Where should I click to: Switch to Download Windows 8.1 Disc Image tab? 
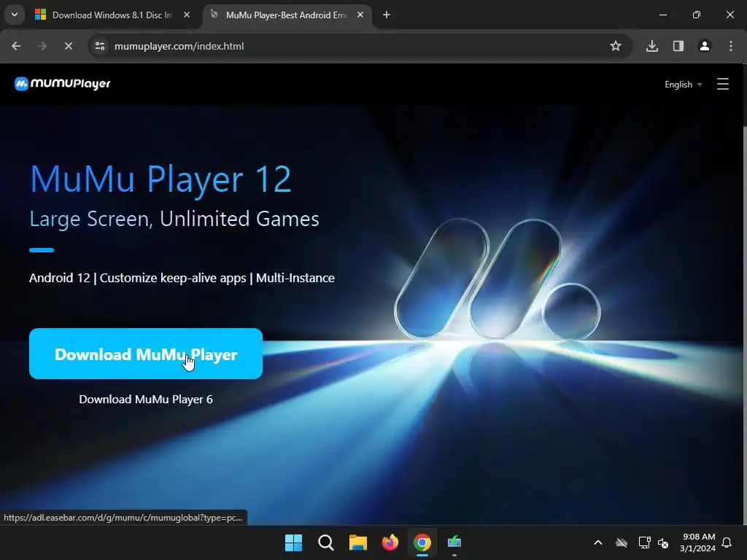point(112,15)
